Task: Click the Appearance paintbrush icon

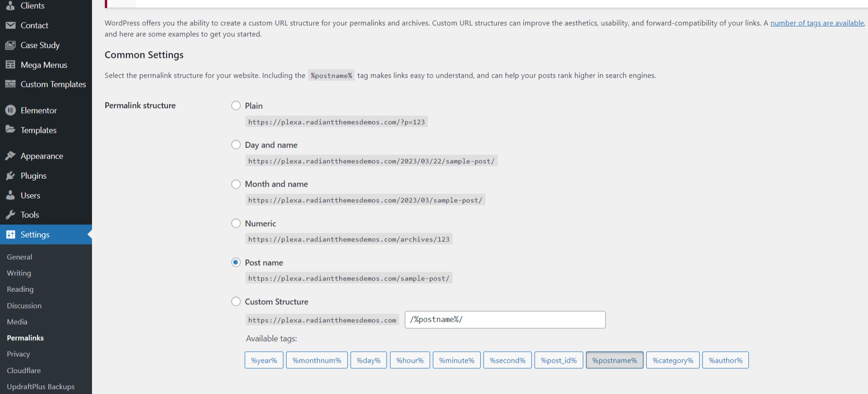Action: pos(10,156)
